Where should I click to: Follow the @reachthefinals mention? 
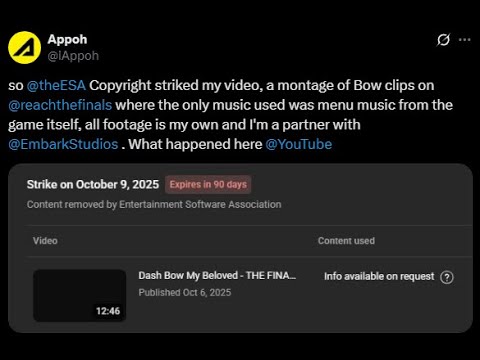60,105
